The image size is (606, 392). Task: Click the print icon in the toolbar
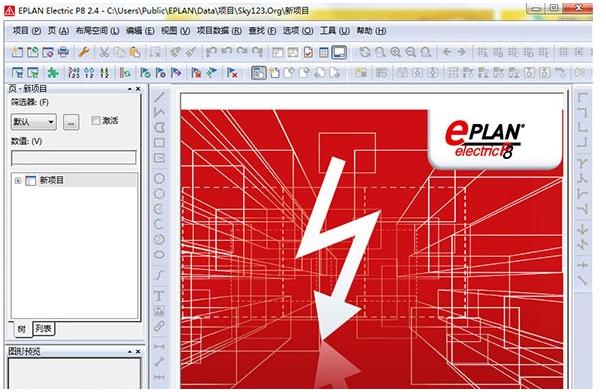point(63,52)
